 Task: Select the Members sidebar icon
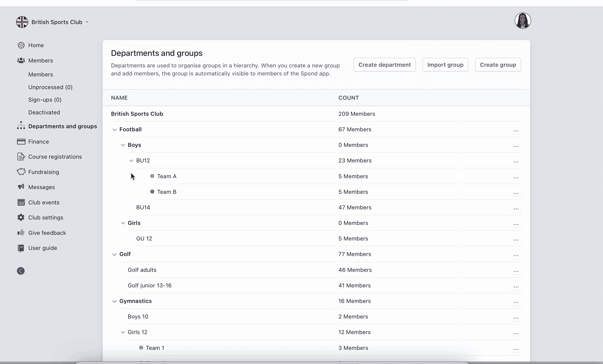click(x=21, y=60)
